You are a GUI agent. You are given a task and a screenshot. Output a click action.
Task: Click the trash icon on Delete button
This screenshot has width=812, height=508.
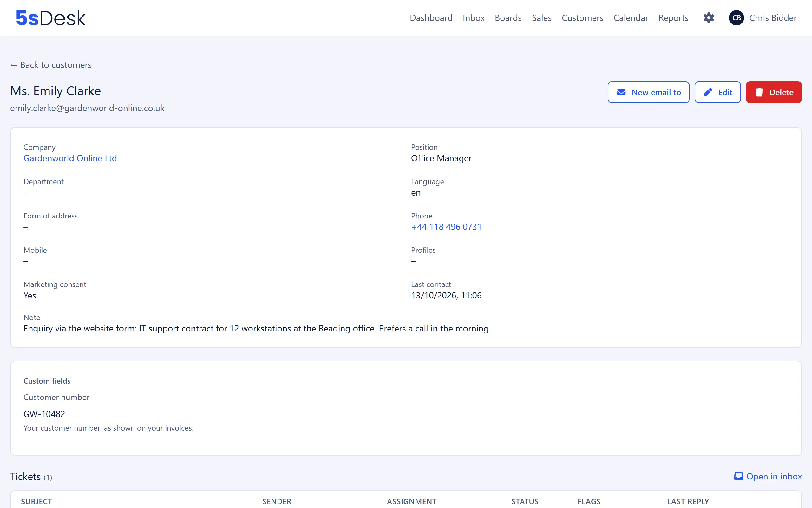[x=759, y=92]
